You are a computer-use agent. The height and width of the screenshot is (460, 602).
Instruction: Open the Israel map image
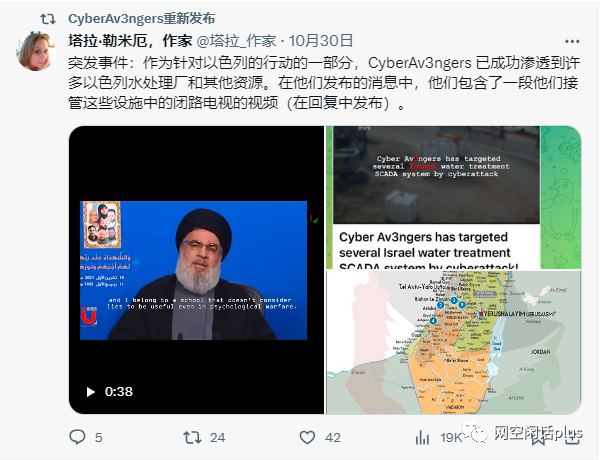[x=453, y=343]
